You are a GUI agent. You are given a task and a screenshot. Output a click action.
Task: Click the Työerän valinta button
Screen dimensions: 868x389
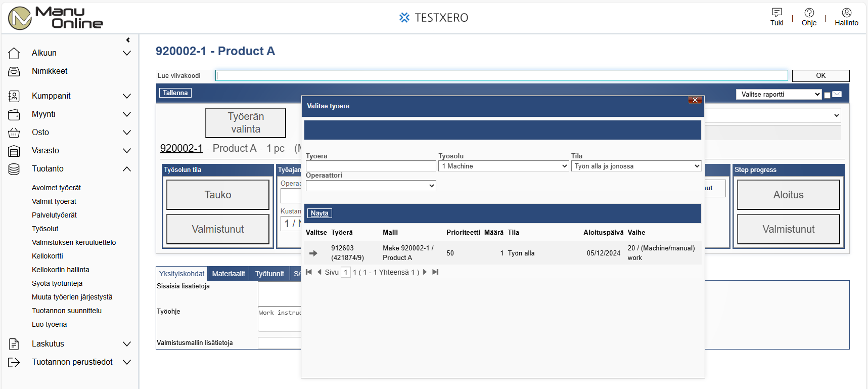(246, 123)
